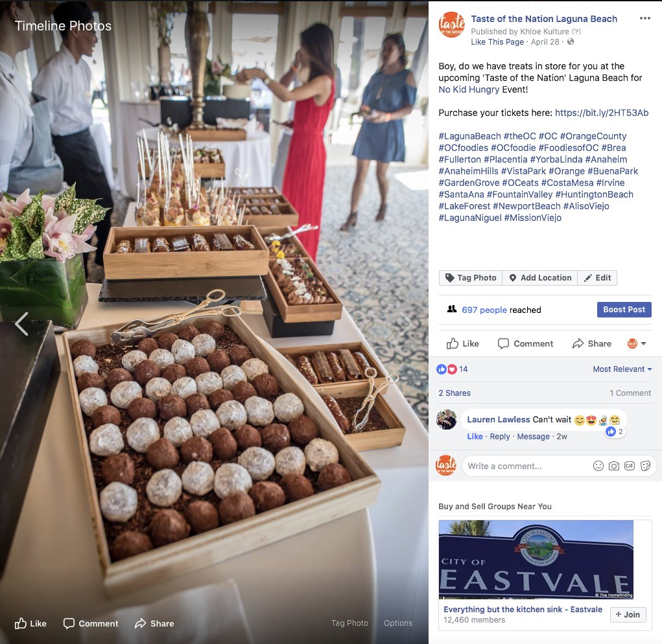
Task: Insert an emoji in the comment box
Action: click(x=598, y=466)
